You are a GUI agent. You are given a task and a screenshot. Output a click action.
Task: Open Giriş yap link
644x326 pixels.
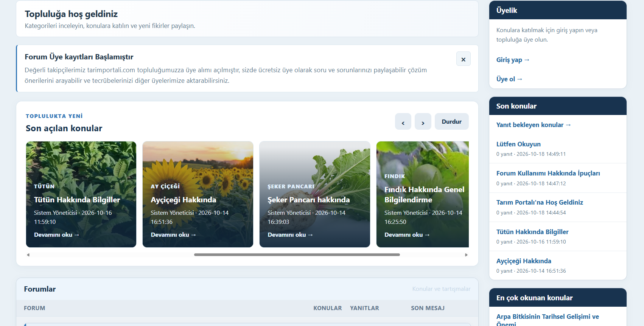[513, 60]
